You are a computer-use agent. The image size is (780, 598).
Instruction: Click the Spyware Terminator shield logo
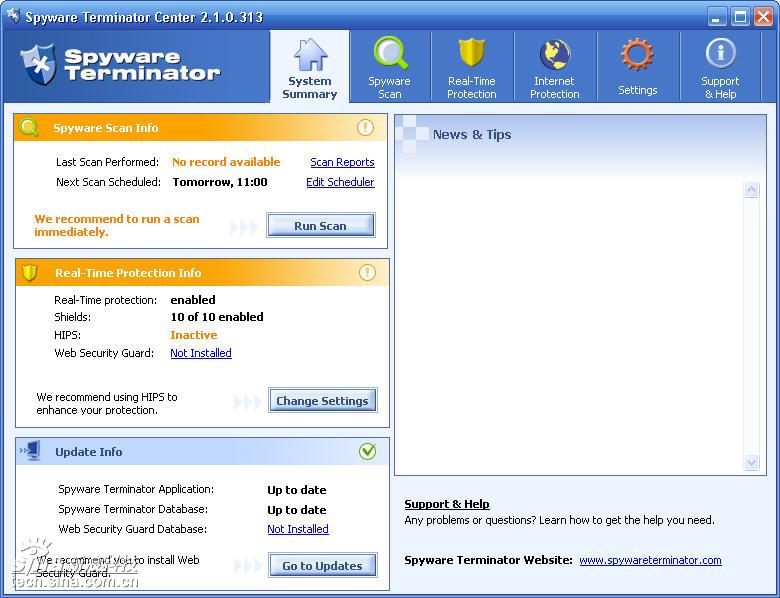38,64
